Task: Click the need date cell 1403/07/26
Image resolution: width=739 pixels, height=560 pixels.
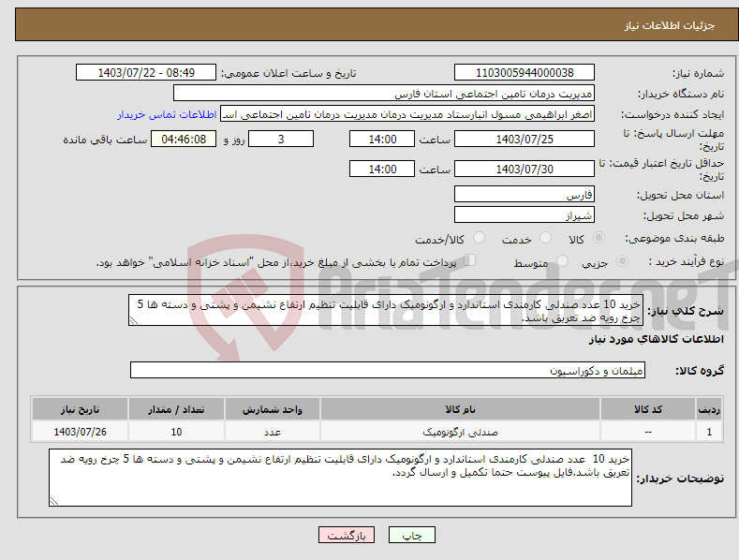Action: [81, 432]
